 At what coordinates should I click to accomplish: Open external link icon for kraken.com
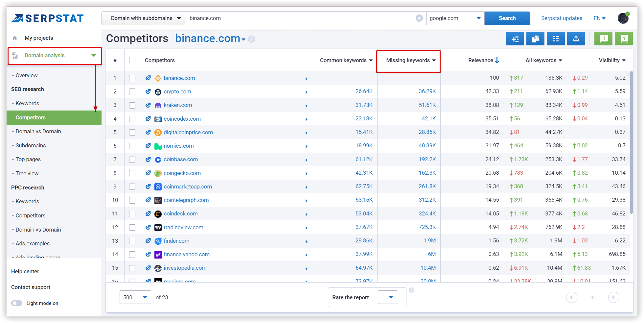[x=148, y=105]
